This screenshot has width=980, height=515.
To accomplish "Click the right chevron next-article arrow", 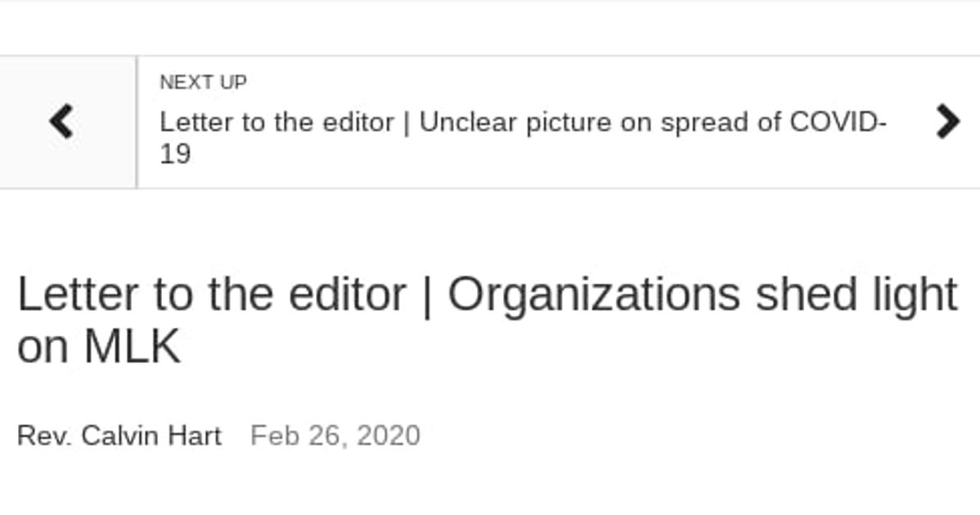I will tap(948, 121).
